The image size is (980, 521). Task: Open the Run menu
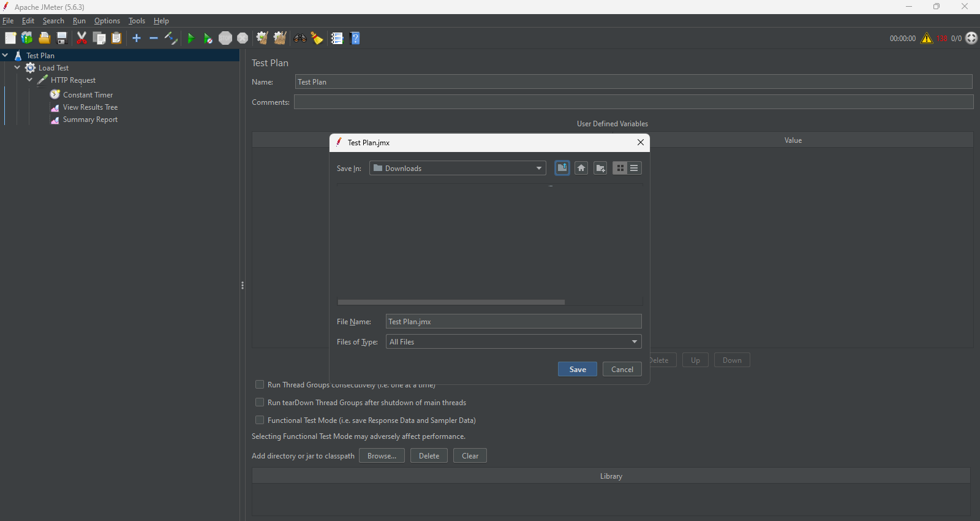tap(79, 21)
